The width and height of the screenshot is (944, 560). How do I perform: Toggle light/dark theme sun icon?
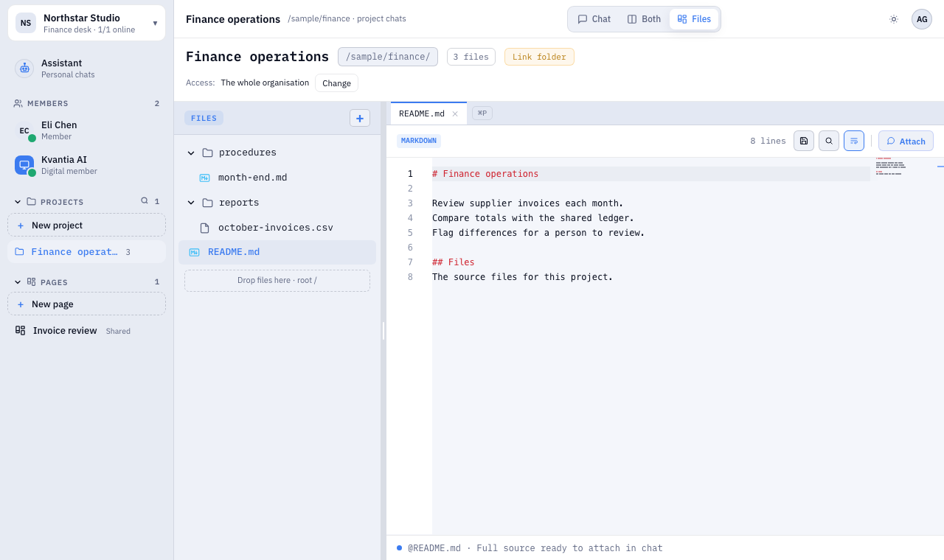point(894,19)
